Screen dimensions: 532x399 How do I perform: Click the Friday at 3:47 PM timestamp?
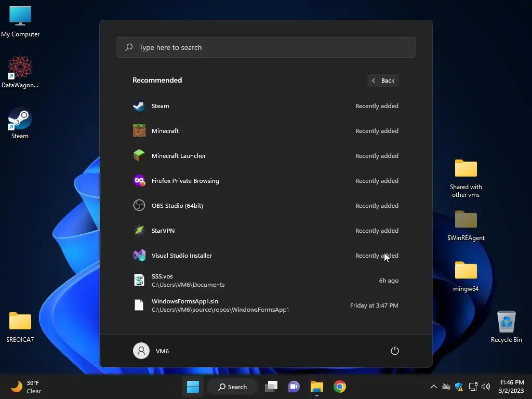(374, 305)
